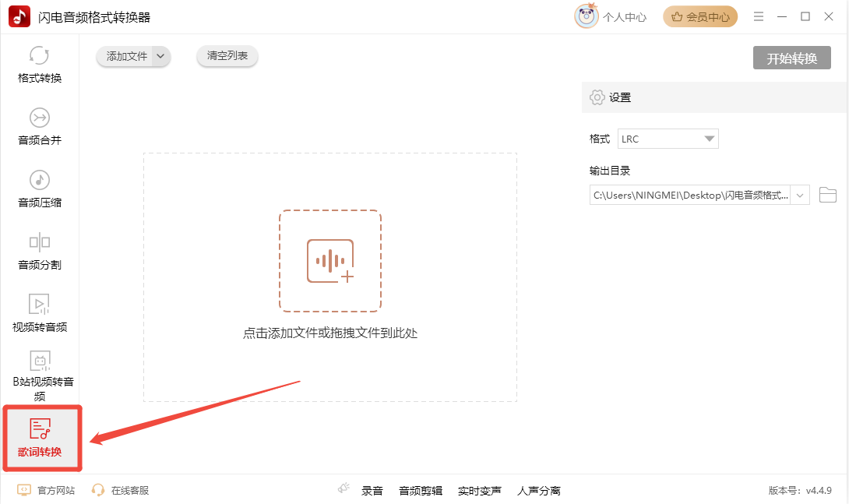Switch to the 音频分割 audio split tool
This screenshot has height=504, width=849.
pos(40,252)
